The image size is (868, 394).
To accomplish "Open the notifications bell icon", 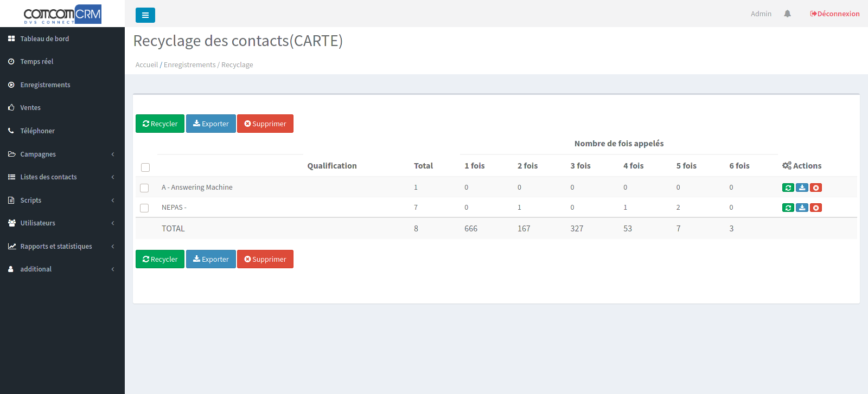I will pos(787,14).
